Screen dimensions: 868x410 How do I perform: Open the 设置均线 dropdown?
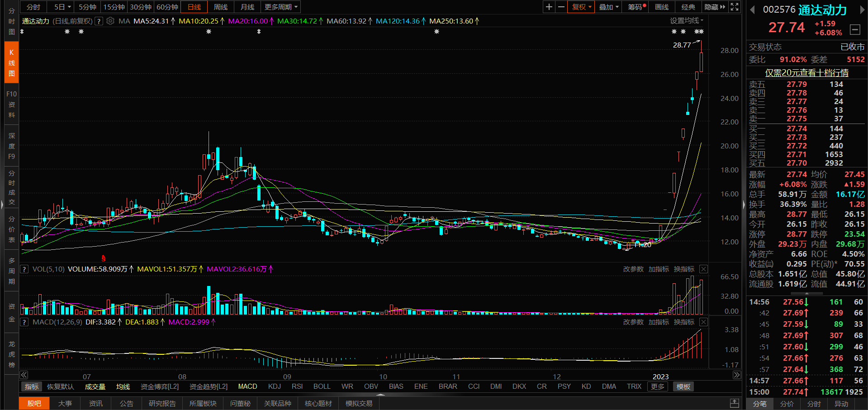pyautogui.click(x=686, y=21)
